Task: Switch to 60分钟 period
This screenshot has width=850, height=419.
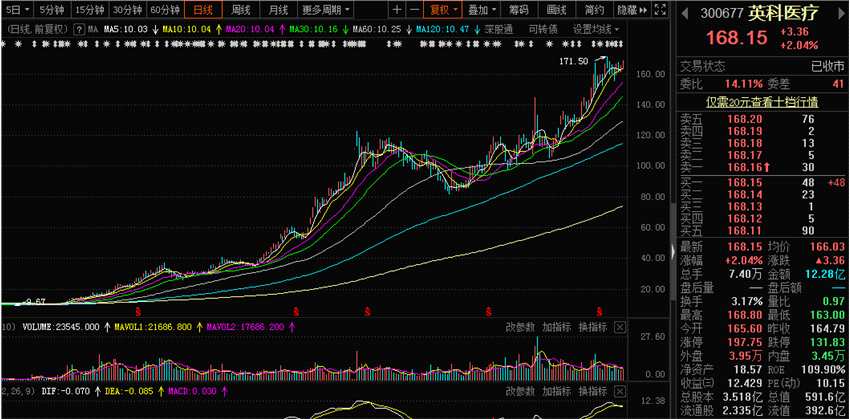Action: [x=165, y=9]
